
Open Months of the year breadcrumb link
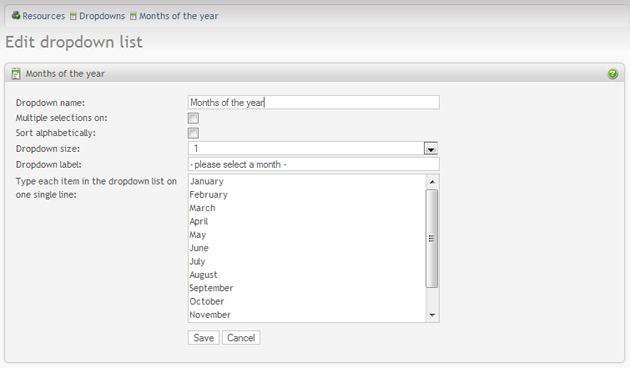click(178, 16)
